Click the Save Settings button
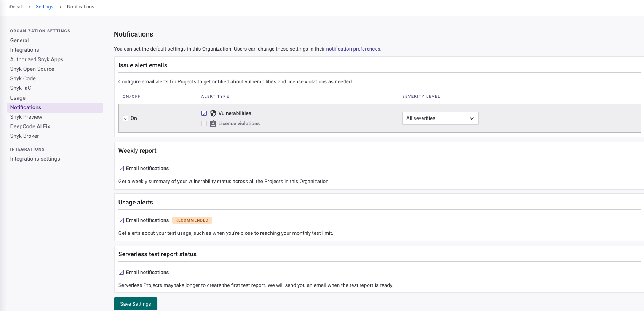Screen dimensions: 644x311 coord(135,304)
